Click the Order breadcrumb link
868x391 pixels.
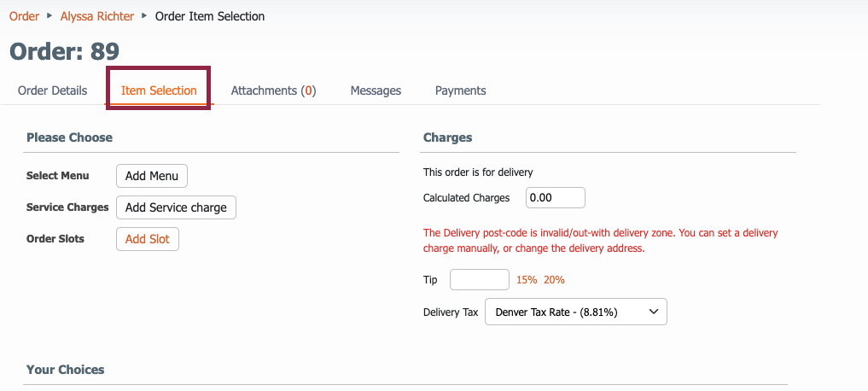25,16
